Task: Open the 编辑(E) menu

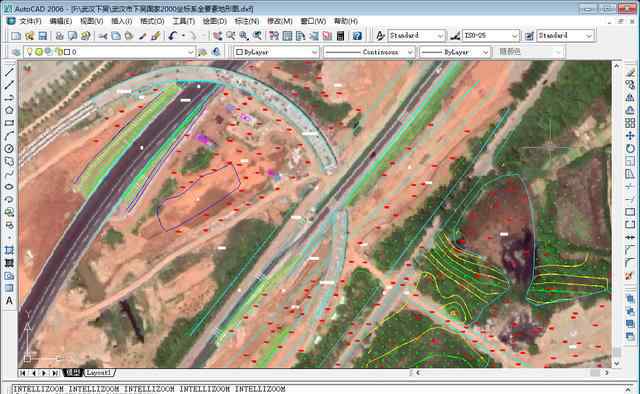Action: pyautogui.click(x=60, y=21)
